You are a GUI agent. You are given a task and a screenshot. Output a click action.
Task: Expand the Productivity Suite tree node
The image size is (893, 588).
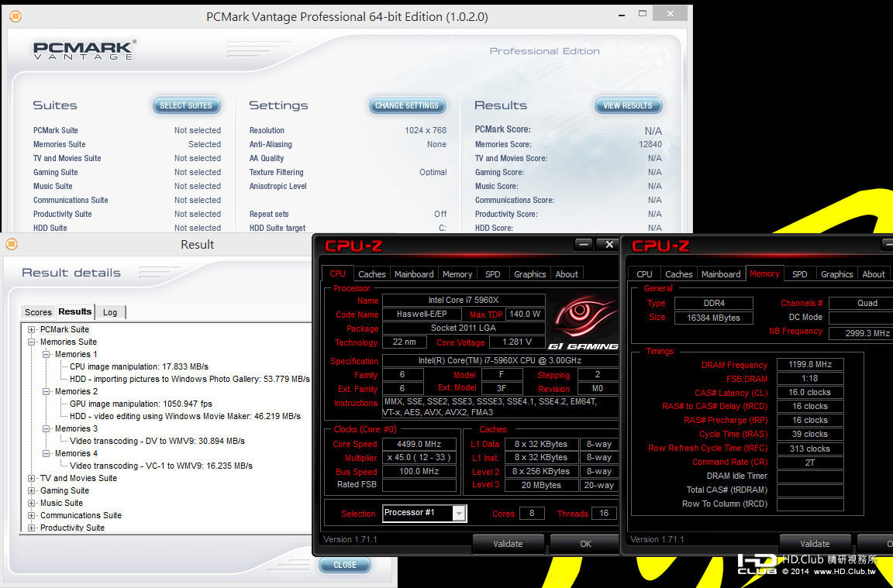(32, 528)
